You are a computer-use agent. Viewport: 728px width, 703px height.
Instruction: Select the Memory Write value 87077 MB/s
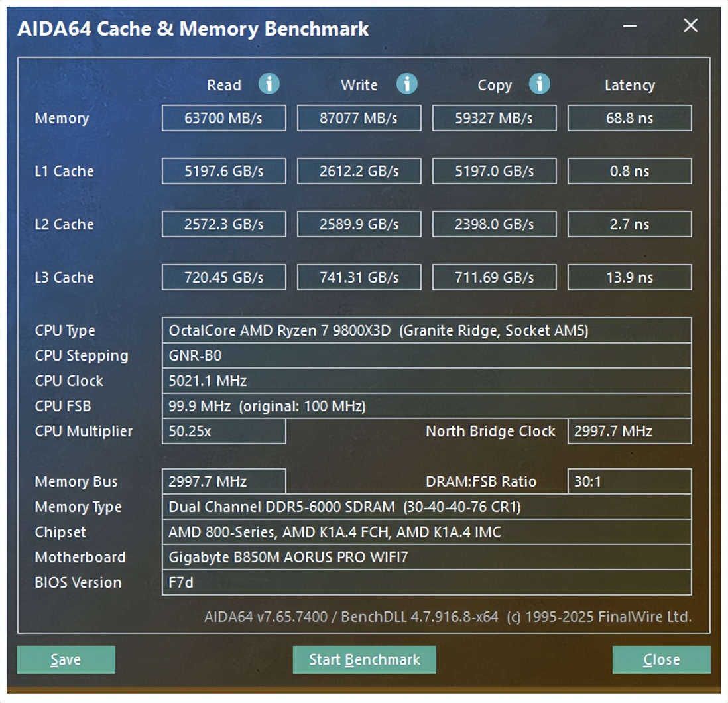click(359, 118)
